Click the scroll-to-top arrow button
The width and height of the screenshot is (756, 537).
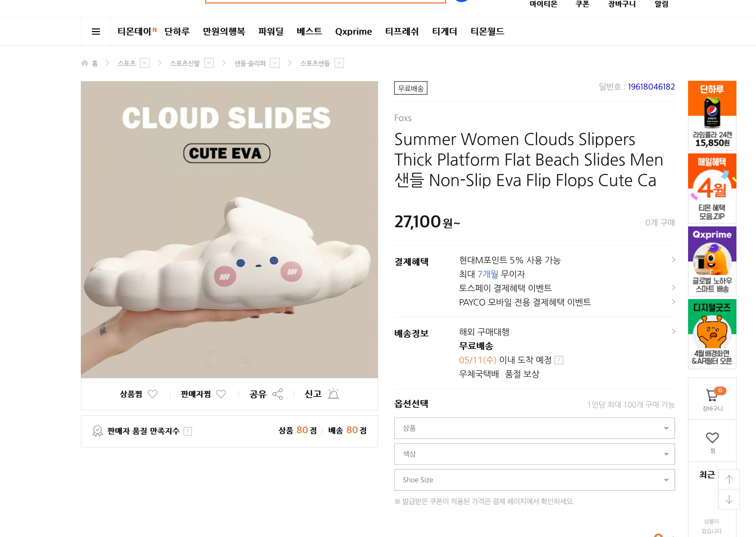click(x=729, y=479)
